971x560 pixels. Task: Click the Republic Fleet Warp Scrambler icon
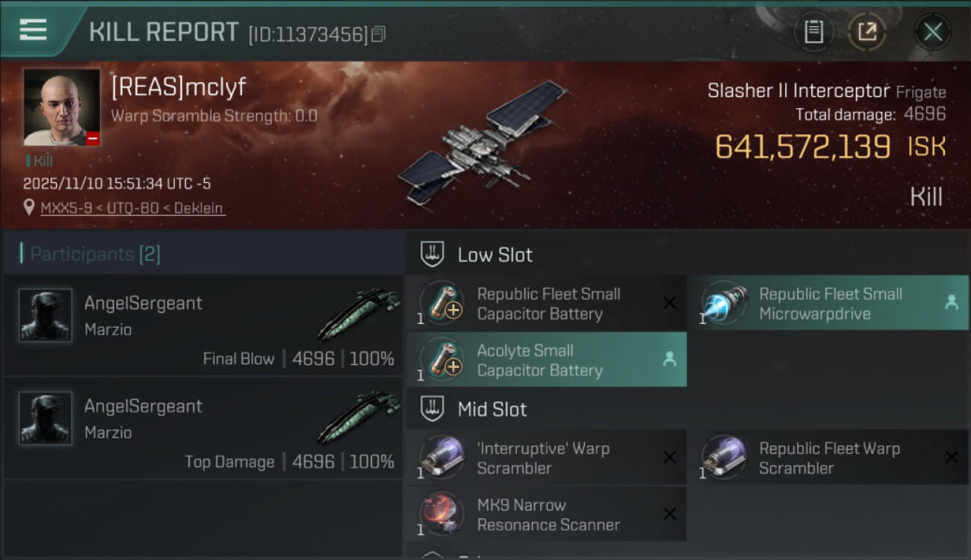click(x=723, y=458)
